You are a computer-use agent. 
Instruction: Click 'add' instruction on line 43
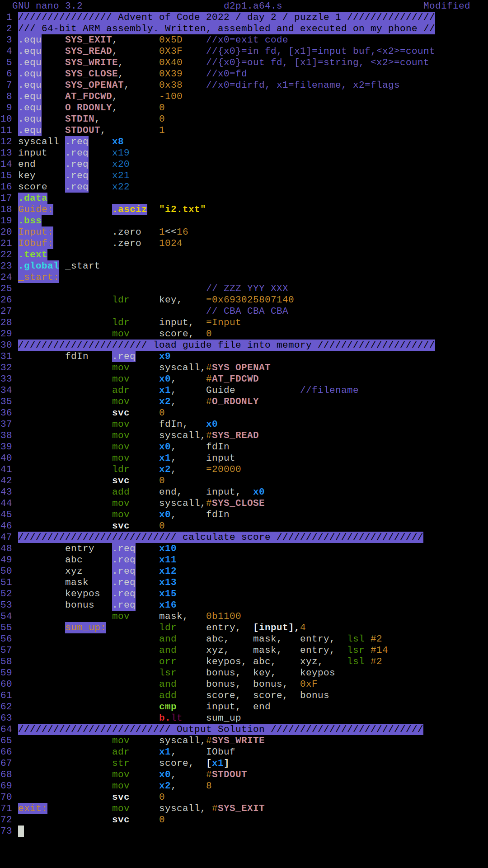[x=121, y=492]
